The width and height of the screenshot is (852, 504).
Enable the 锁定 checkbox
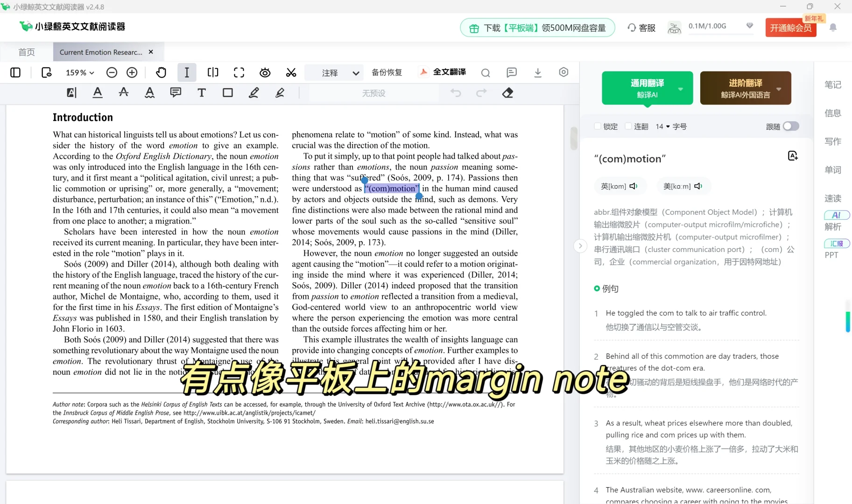point(597,126)
